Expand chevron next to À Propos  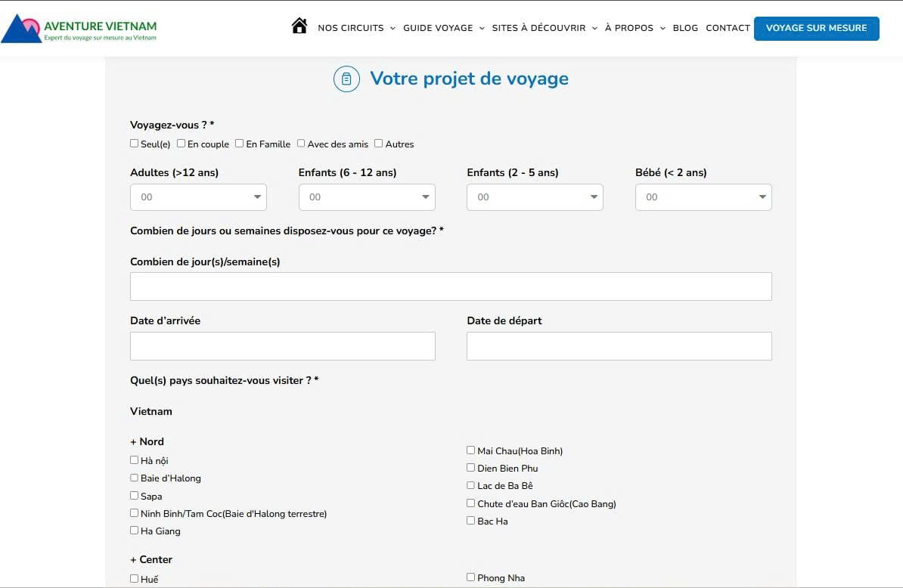663,28
